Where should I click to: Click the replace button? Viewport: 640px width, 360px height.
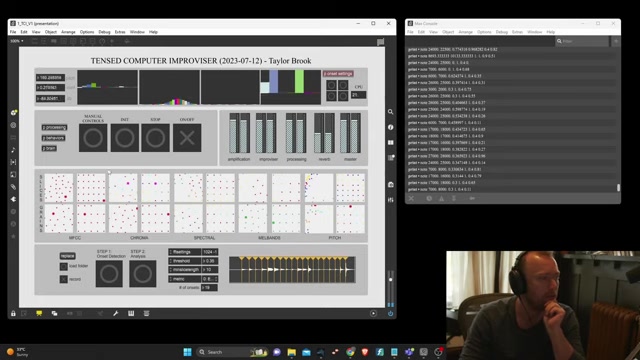[67, 256]
